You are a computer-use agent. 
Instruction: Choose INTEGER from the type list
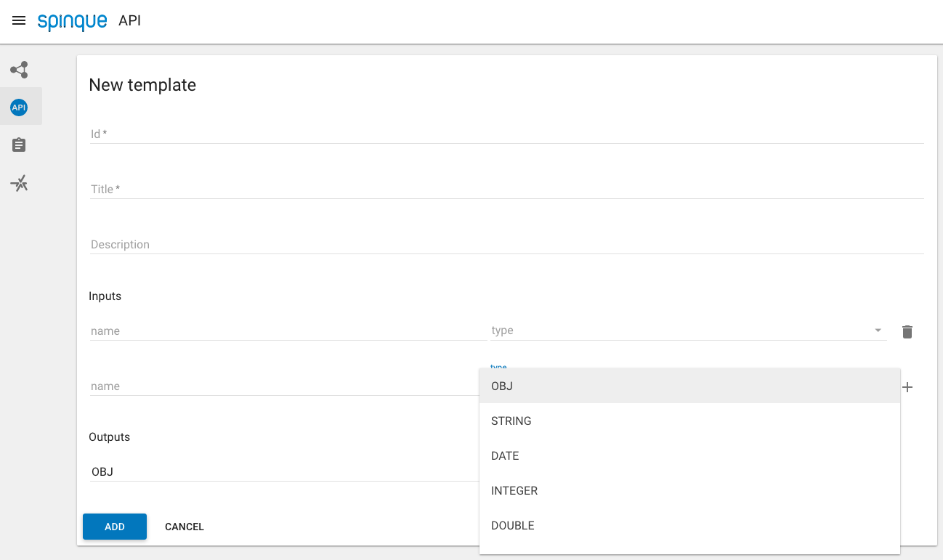689,490
